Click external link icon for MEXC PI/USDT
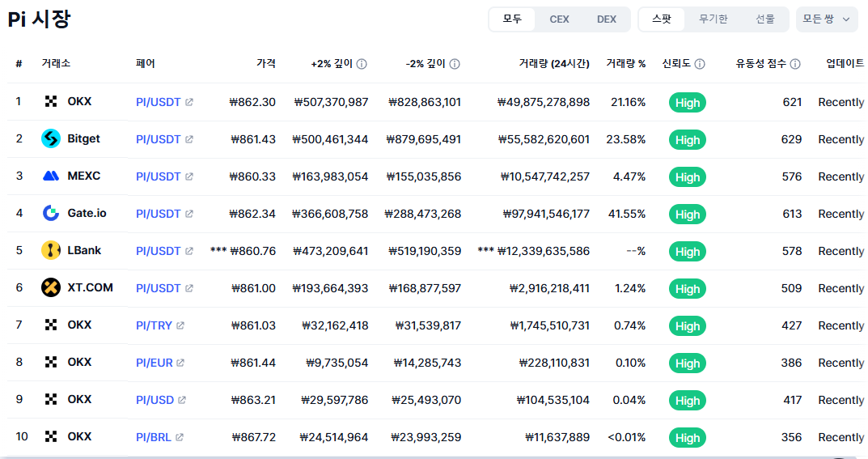This screenshot has width=868, height=459. 188,176
